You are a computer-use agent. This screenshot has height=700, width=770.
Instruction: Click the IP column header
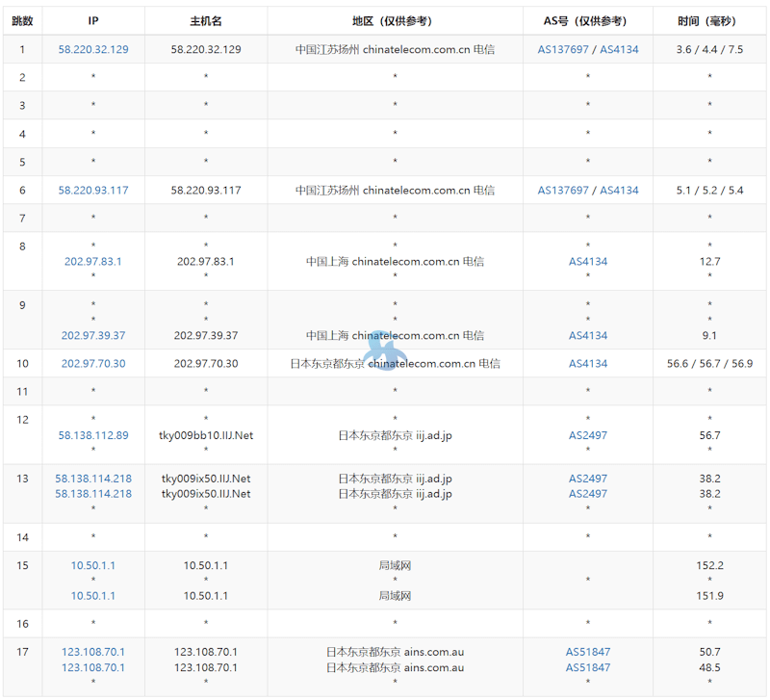93,21
